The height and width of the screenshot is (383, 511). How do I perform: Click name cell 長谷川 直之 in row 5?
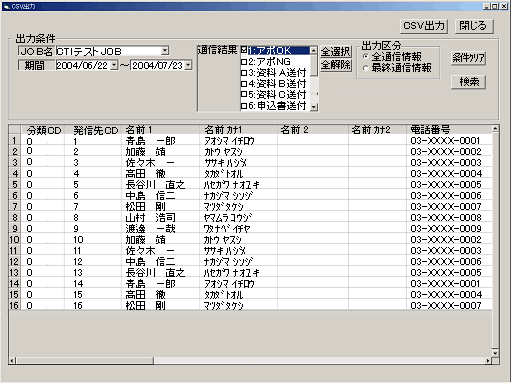pyautogui.click(x=161, y=184)
